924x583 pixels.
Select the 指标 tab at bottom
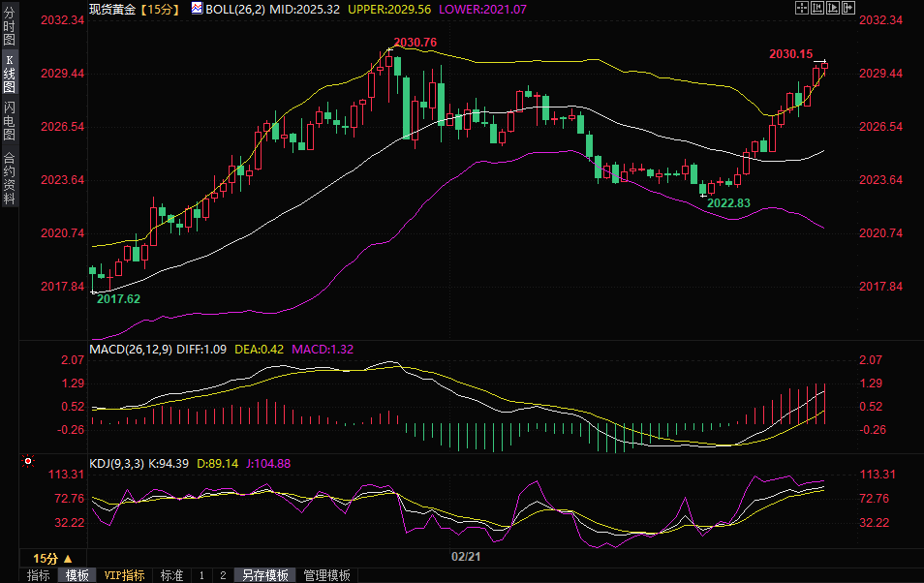[39, 575]
